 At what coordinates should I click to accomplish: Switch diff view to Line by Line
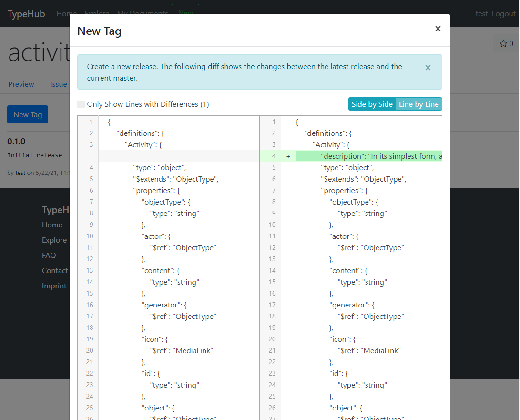coord(419,104)
